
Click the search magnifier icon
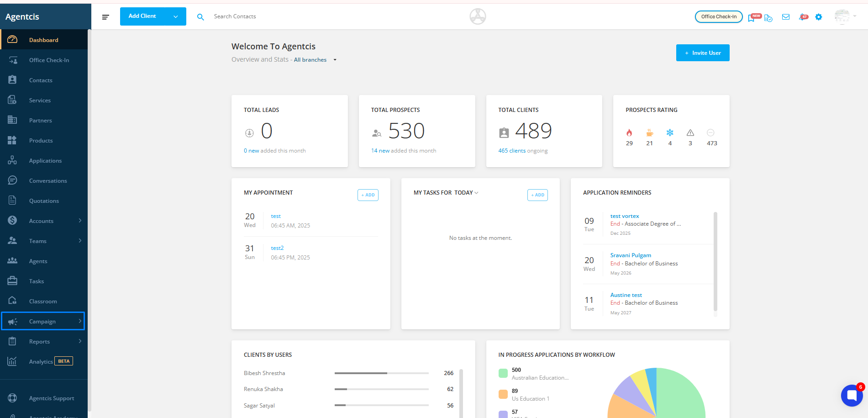point(200,17)
